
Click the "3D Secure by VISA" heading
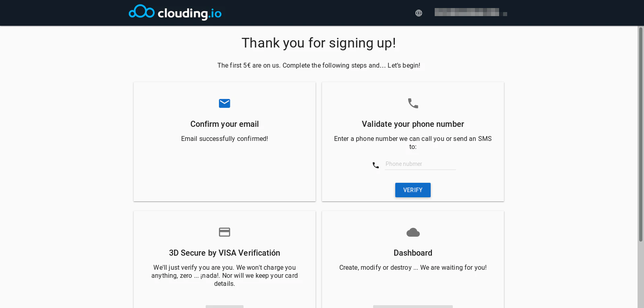pyautogui.click(x=225, y=253)
